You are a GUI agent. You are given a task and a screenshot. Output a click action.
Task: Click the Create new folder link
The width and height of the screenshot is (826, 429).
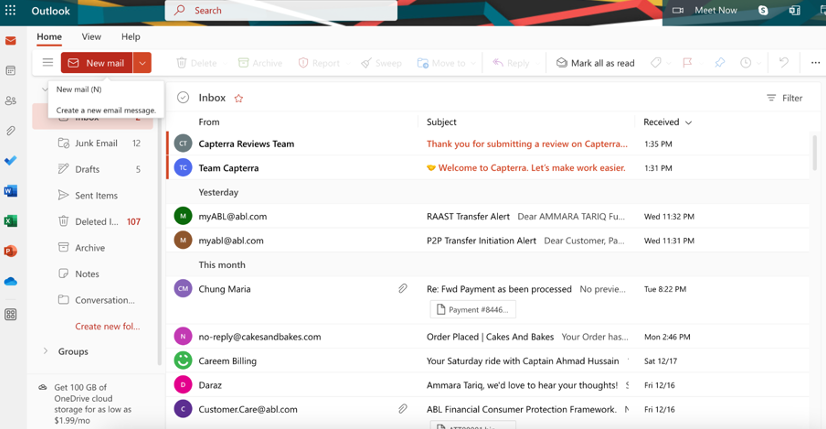point(107,326)
